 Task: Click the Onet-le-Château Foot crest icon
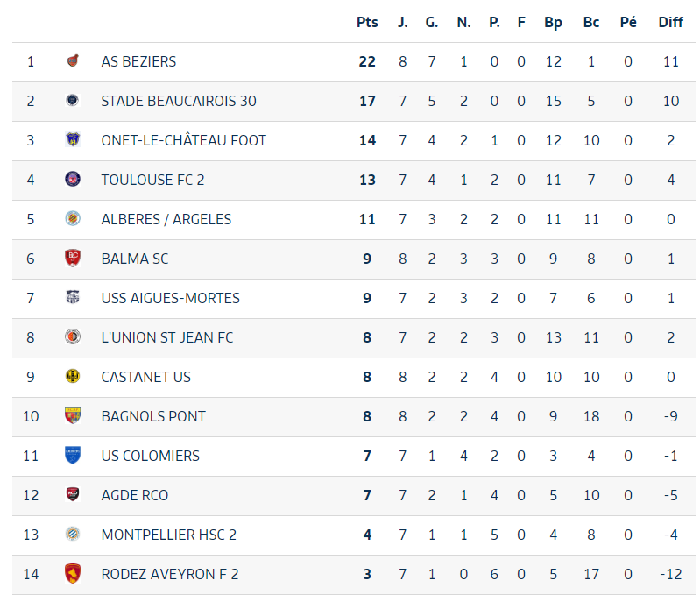(73, 140)
